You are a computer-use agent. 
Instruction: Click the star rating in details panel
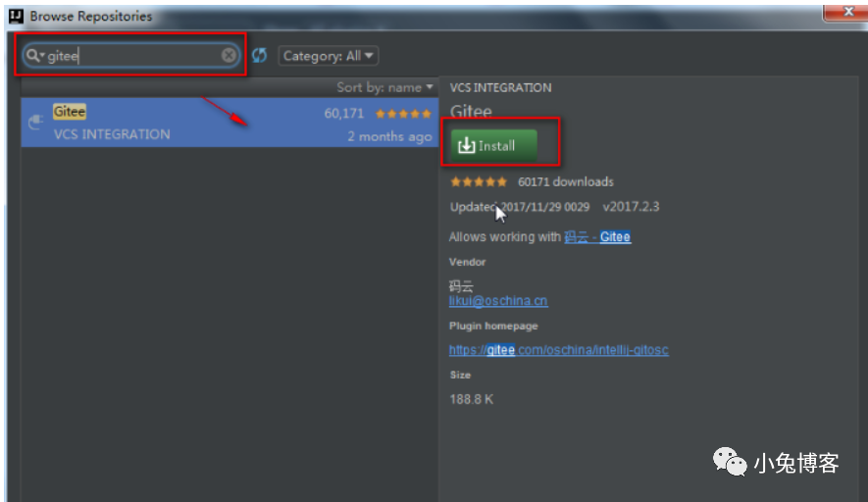479,182
